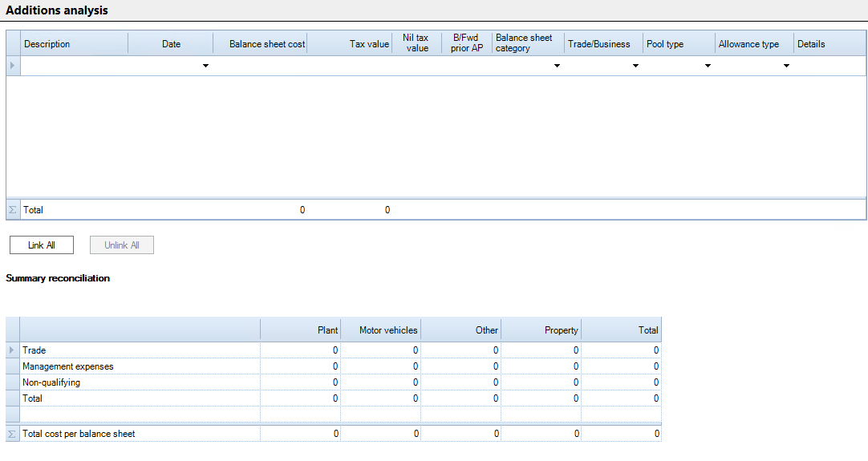Click the Nil tax value column header
This screenshot has height=461, width=868.
(x=417, y=43)
